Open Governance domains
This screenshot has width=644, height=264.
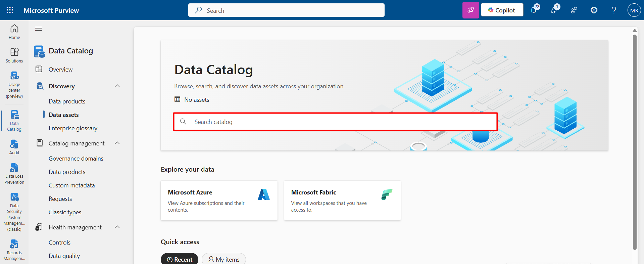(76, 159)
